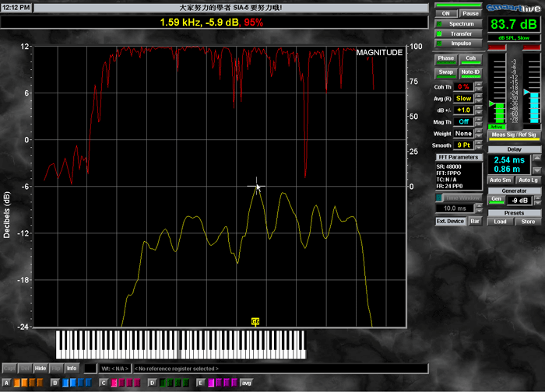Open the Weight dropdown set to None
Screen dimensions: 545x392
coord(463,134)
